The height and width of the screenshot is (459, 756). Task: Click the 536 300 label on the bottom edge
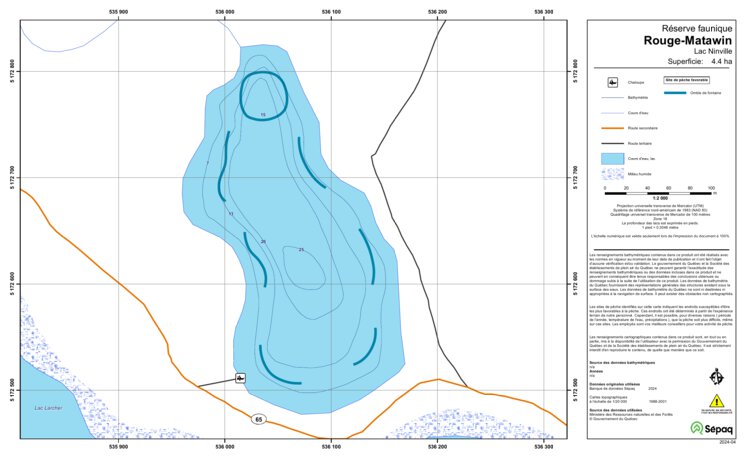coord(544,447)
